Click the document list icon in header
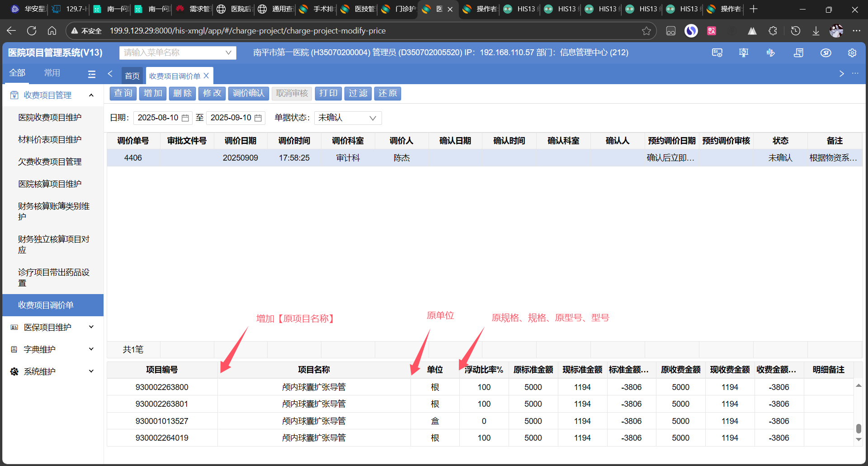Image resolution: width=868 pixels, height=466 pixels. coord(799,53)
